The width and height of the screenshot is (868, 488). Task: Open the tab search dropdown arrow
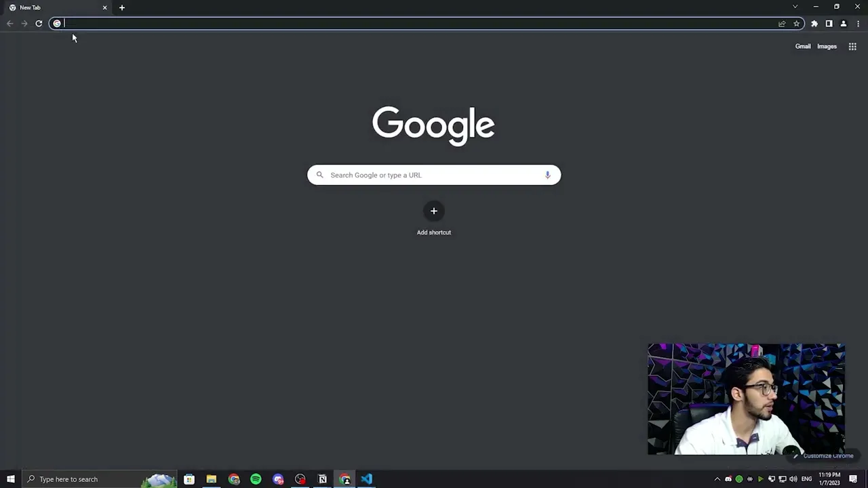pyautogui.click(x=795, y=7)
